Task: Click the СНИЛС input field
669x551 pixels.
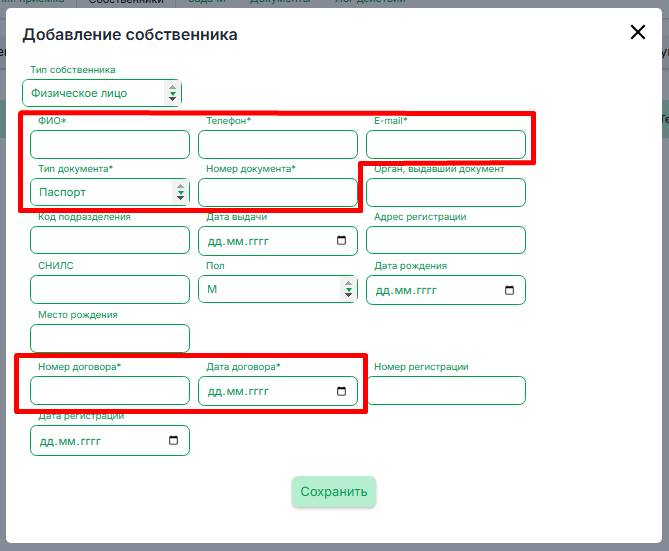Action: 110,290
